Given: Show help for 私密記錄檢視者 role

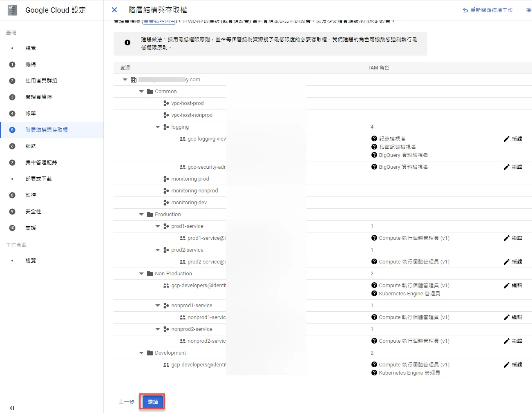Looking at the screenshot, I should (374, 147).
